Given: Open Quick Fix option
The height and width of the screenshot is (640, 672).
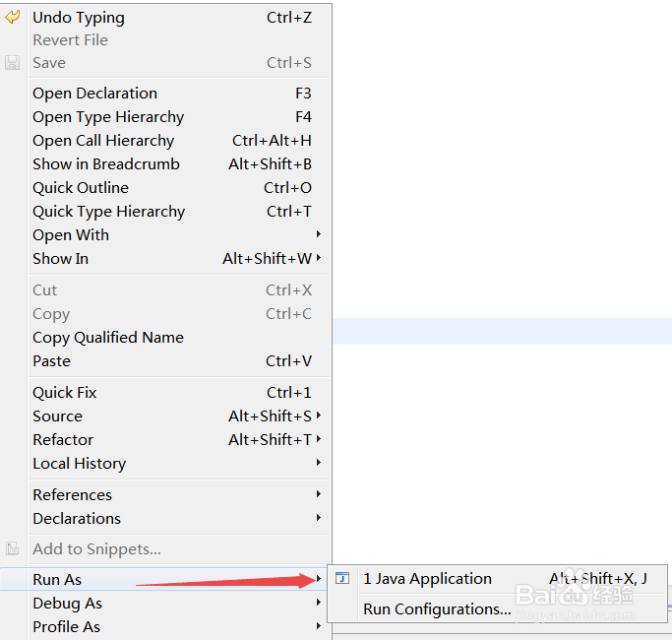Looking at the screenshot, I should pos(65,393).
